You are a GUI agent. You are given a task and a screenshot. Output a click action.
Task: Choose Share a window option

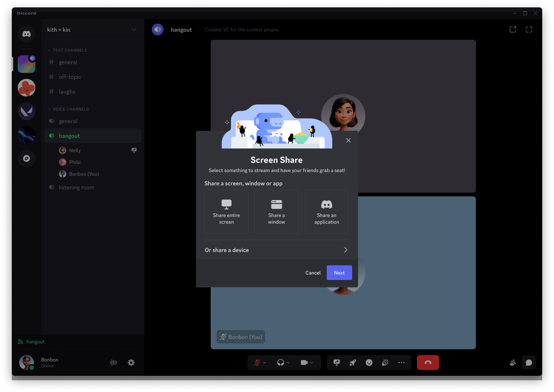(277, 212)
